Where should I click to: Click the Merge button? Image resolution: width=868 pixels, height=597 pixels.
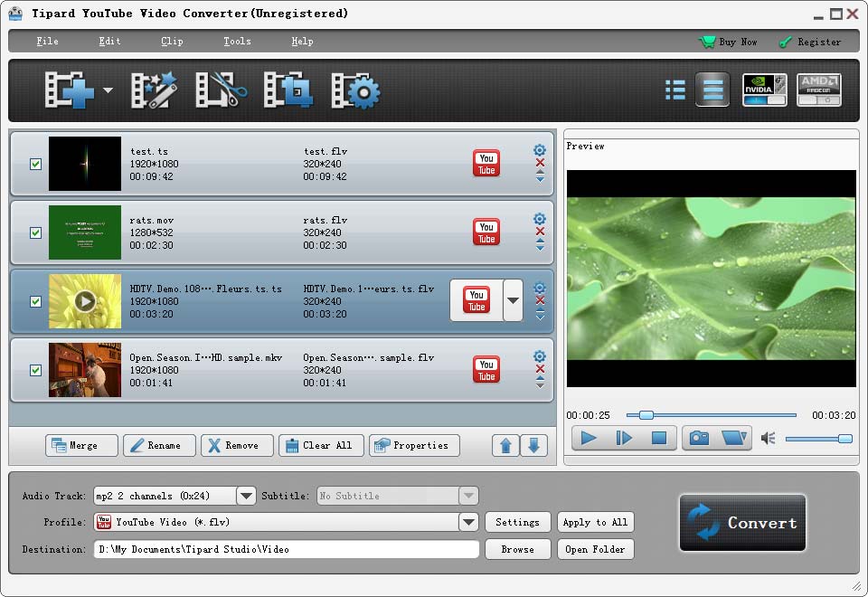81,445
